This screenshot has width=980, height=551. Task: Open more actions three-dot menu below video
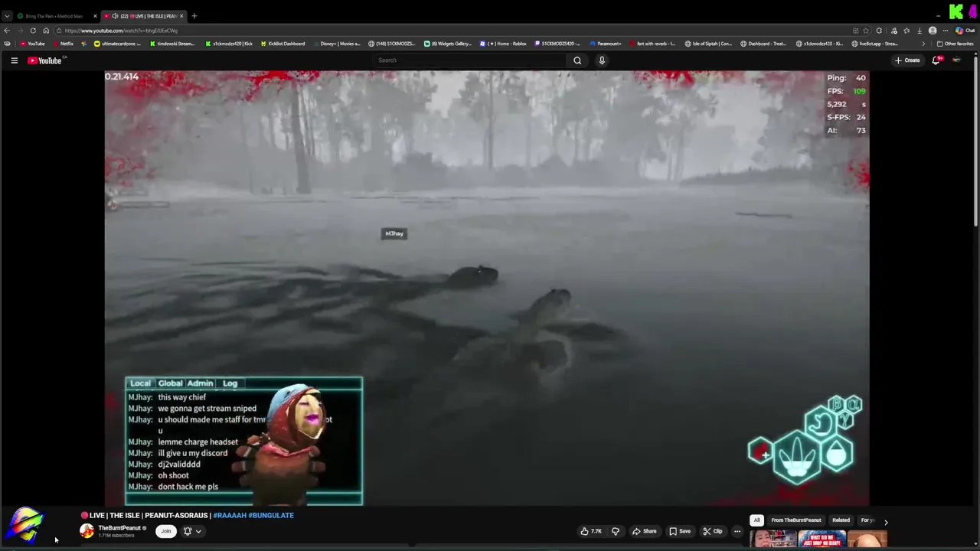(x=737, y=531)
